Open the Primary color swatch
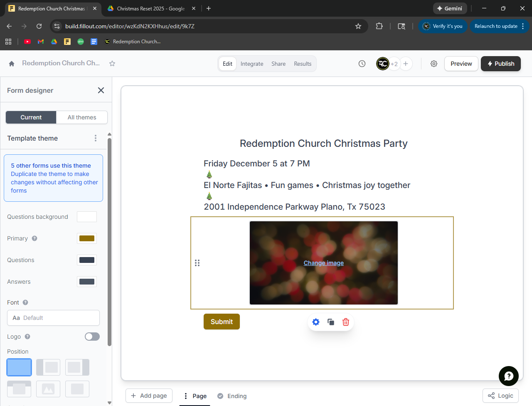 (87, 238)
